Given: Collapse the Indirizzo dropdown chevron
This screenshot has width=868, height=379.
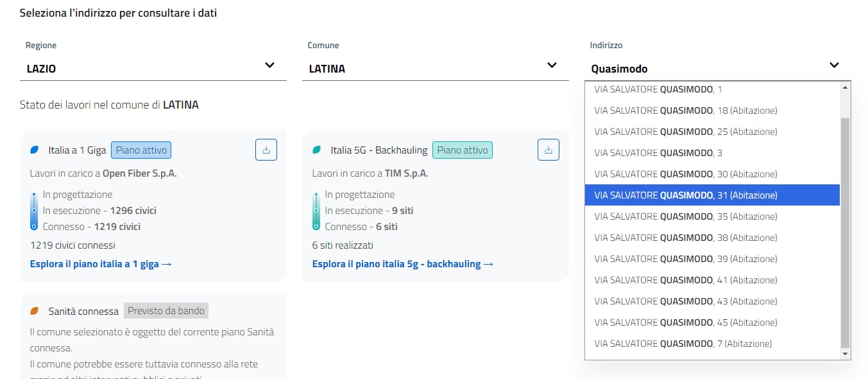Looking at the screenshot, I should (833, 65).
